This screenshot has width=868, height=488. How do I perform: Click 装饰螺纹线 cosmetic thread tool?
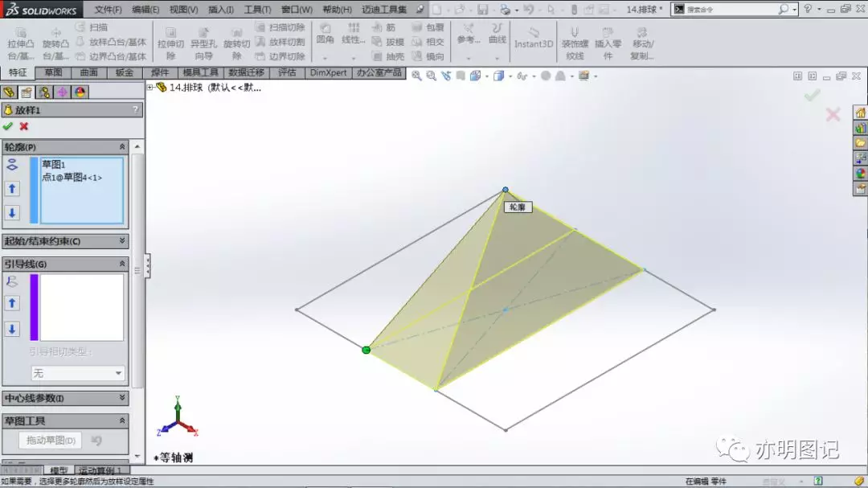pyautogui.click(x=575, y=43)
